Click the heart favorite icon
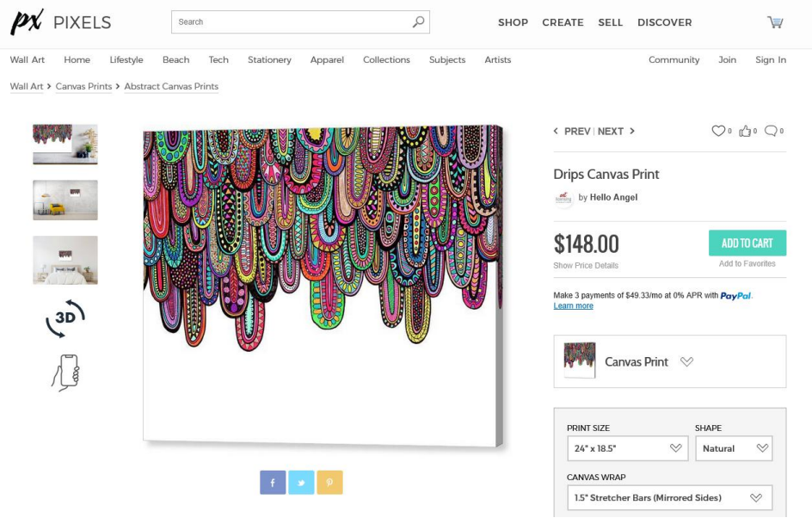812x530 pixels. click(x=717, y=131)
